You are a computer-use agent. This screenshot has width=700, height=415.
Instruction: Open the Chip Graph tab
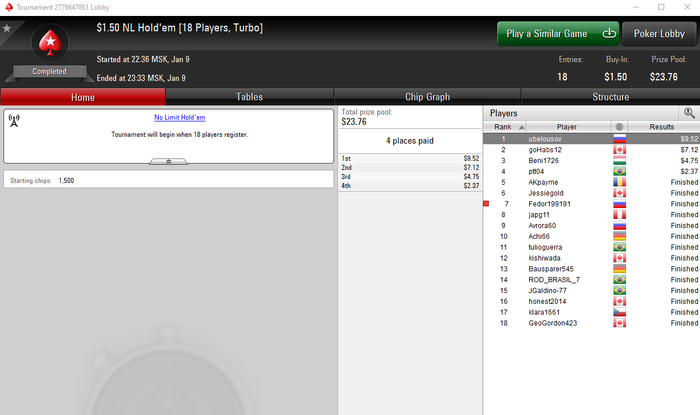[x=427, y=97]
